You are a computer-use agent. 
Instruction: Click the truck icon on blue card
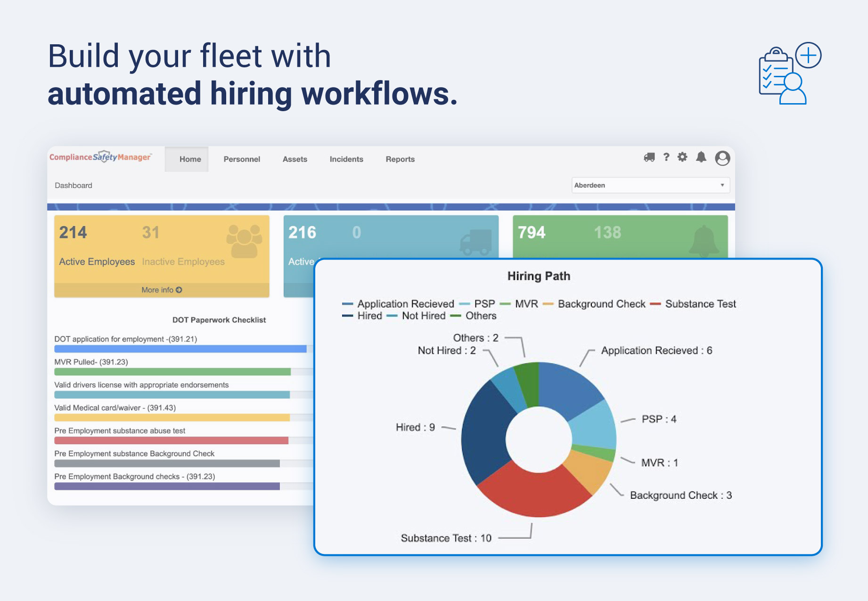coord(475,243)
